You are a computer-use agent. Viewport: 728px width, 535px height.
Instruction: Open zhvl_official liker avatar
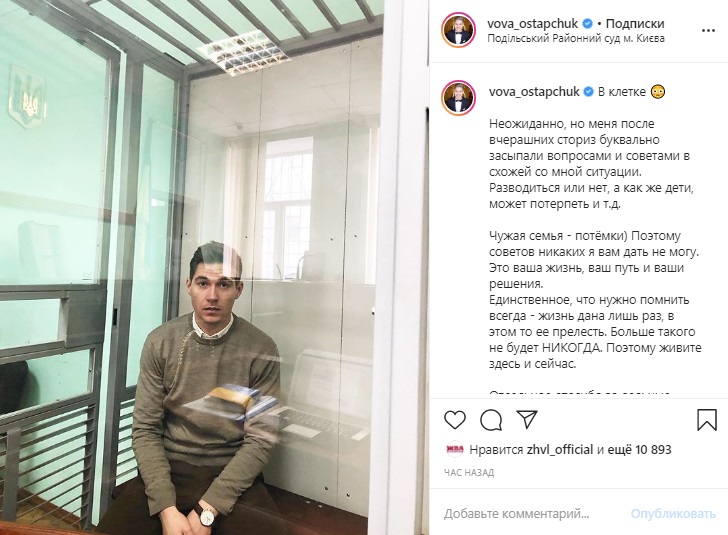pos(455,449)
